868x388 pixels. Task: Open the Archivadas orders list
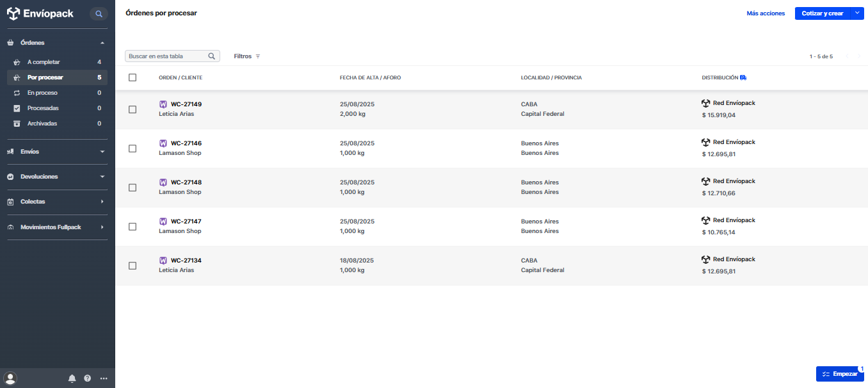42,124
